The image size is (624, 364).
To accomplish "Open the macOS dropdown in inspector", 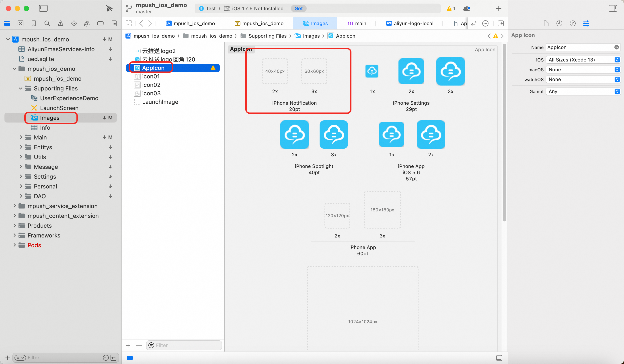I will point(583,70).
